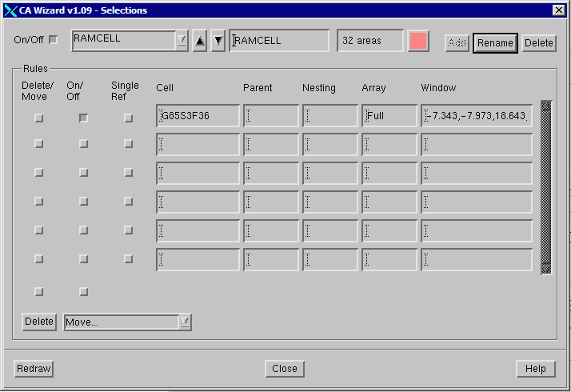
Task: Click Window field with -7.343 coordinates
Action: coord(477,116)
